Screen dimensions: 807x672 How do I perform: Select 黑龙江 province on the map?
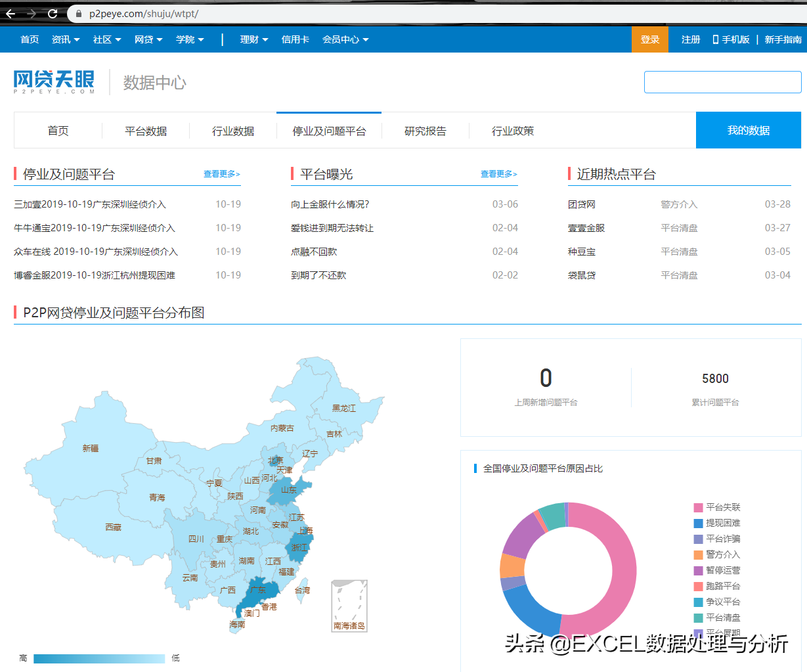click(x=343, y=408)
